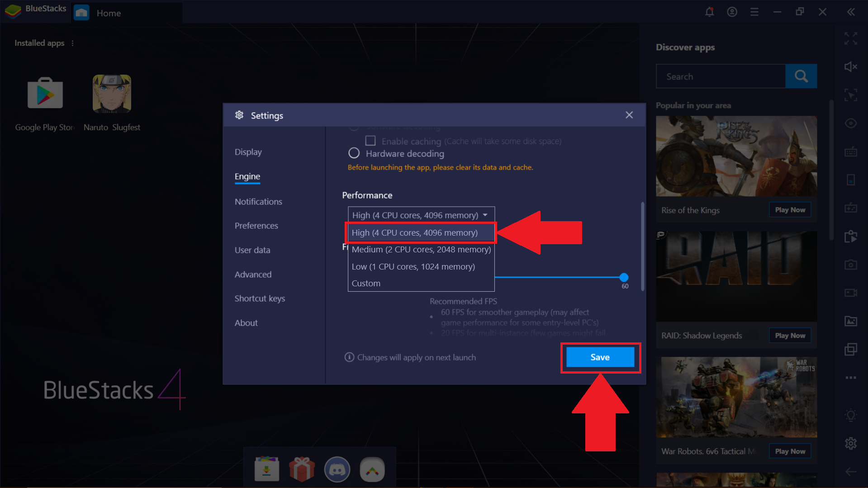Click the search magnifier button

tap(801, 76)
